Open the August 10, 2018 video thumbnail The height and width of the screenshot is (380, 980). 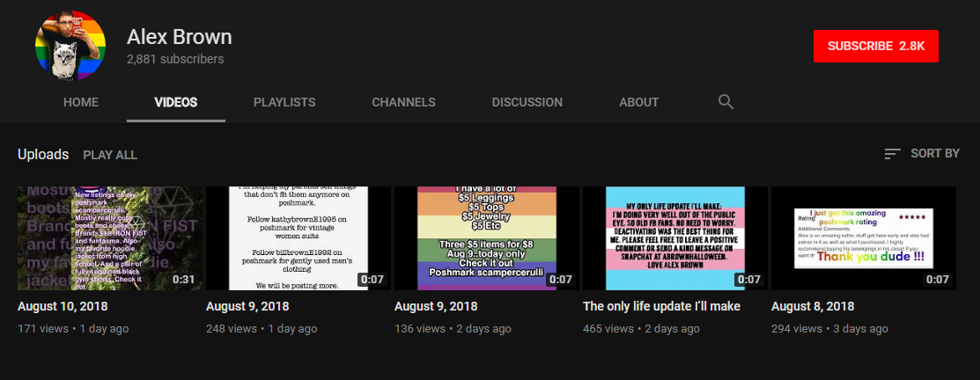[110, 238]
